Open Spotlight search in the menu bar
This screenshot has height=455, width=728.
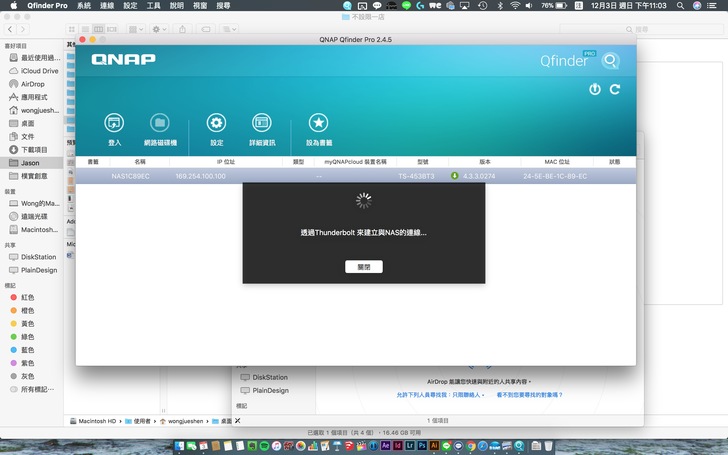click(x=680, y=6)
